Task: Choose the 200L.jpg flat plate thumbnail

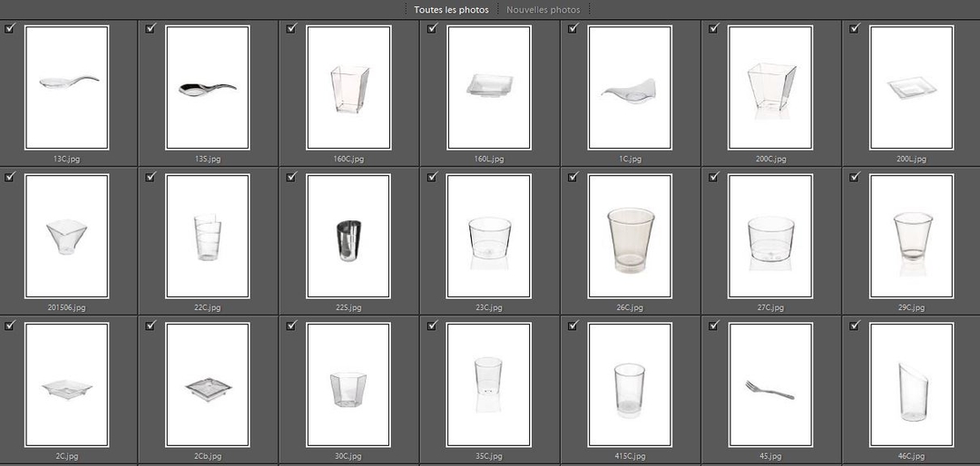Action: (x=912, y=87)
